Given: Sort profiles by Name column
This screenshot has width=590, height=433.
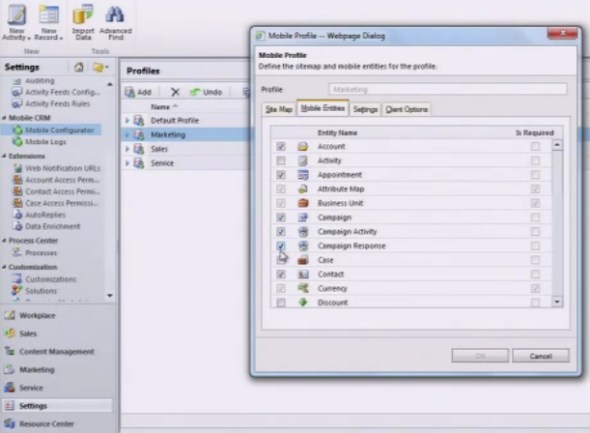Looking at the screenshot, I should click(x=164, y=107).
